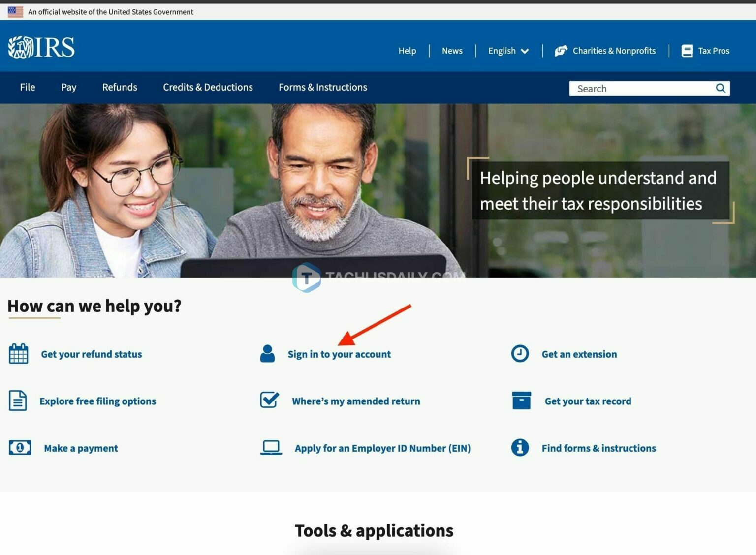The height and width of the screenshot is (555, 756).
Task: Open the Forms & Instructions menu
Action: point(322,87)
